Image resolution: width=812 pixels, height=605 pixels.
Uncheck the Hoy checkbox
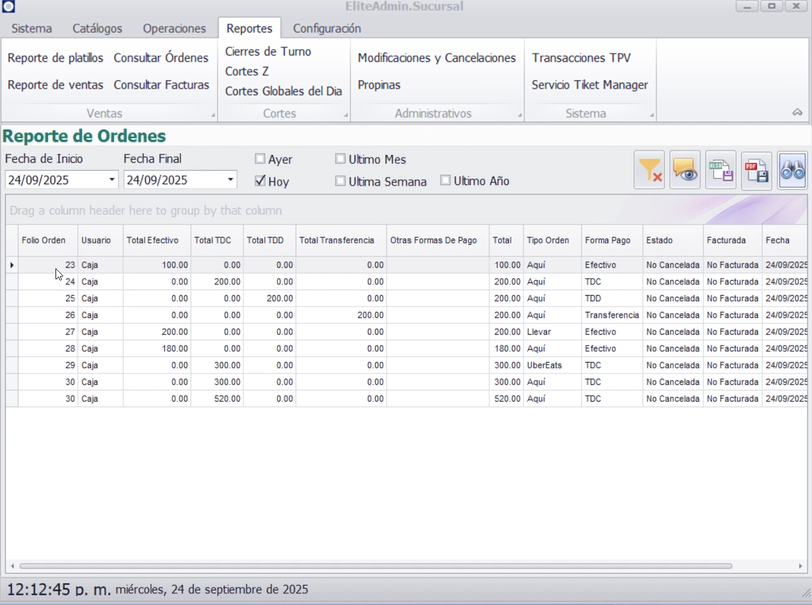[x=260, y=181]
